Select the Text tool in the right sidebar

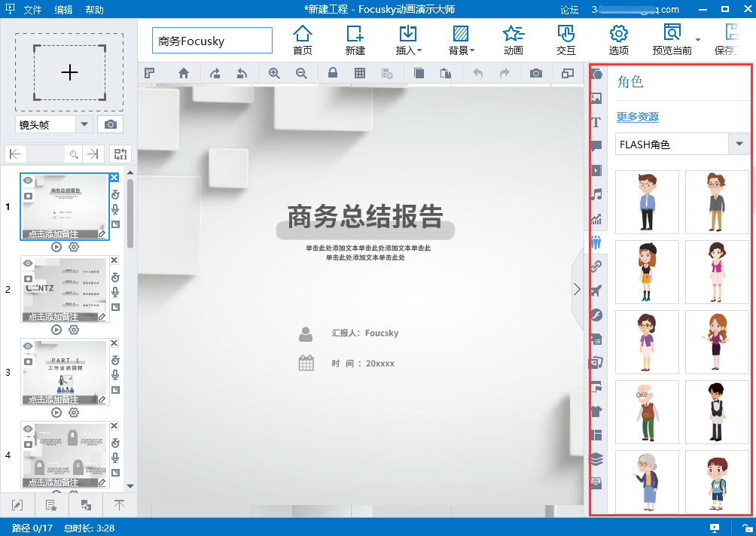click(596, 122)
